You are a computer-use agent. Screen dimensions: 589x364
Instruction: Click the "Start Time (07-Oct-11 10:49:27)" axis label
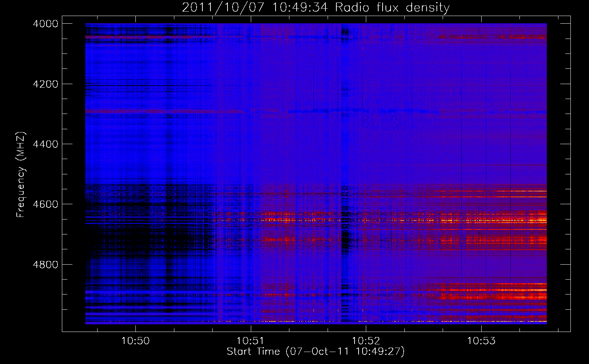click(x=316, y=351)
